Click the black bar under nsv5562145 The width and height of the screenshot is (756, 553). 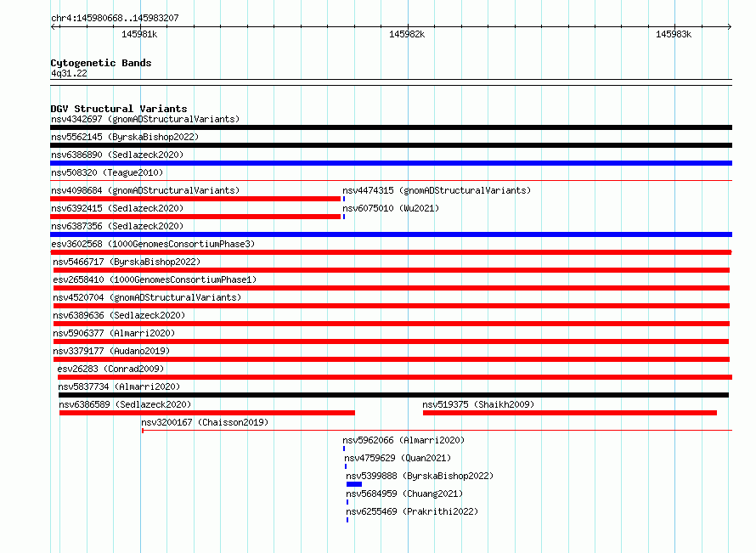[x=391, y=145]
